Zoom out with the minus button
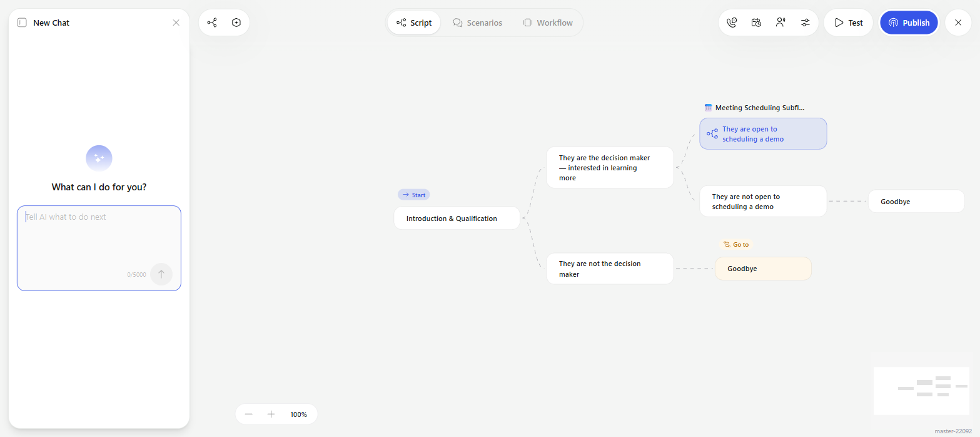Viewport: 980px width, 437px height. pos(249,414)
